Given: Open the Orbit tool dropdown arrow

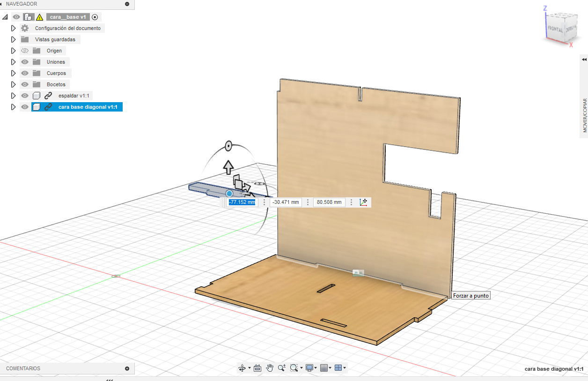Looking at the screenshot, I should 249,368.
